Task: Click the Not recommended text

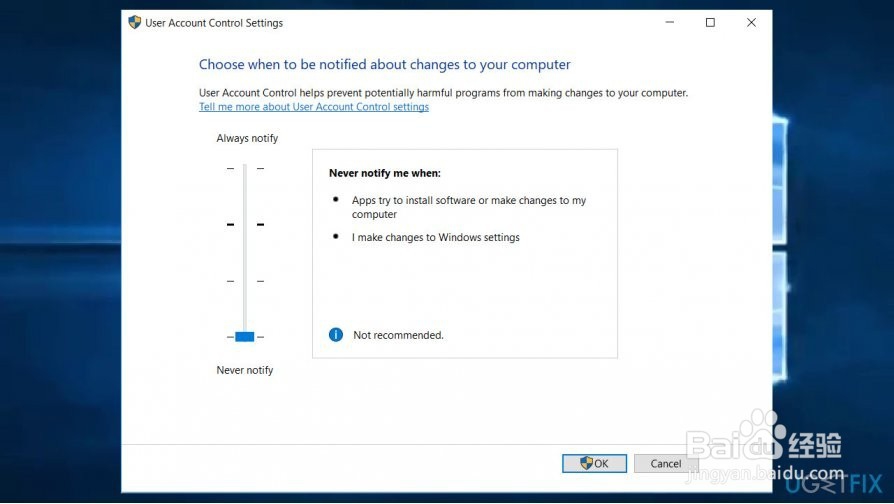Action: 398,335
